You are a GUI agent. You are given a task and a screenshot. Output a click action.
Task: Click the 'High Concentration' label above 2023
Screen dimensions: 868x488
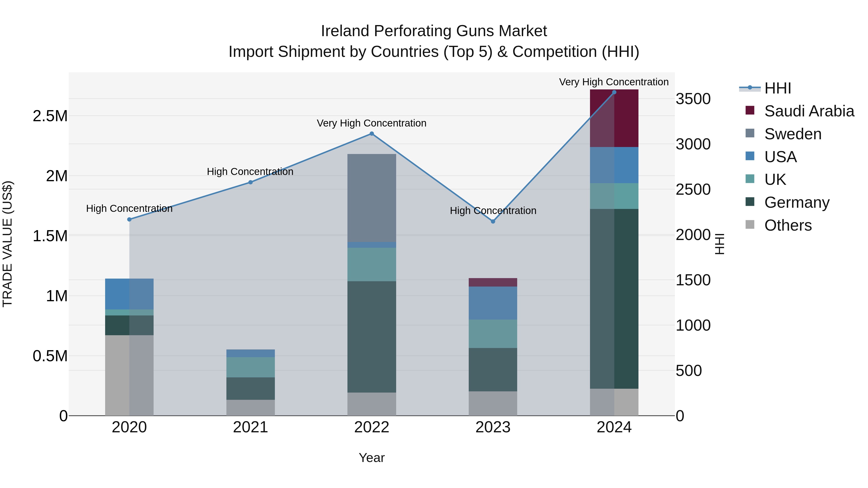pyautogui.click(x=493, y=211)
